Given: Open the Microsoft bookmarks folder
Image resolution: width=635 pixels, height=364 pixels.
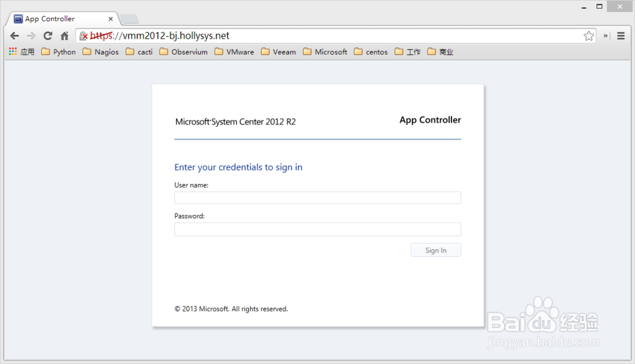Looking at the screenshot, I should (325, 52).
